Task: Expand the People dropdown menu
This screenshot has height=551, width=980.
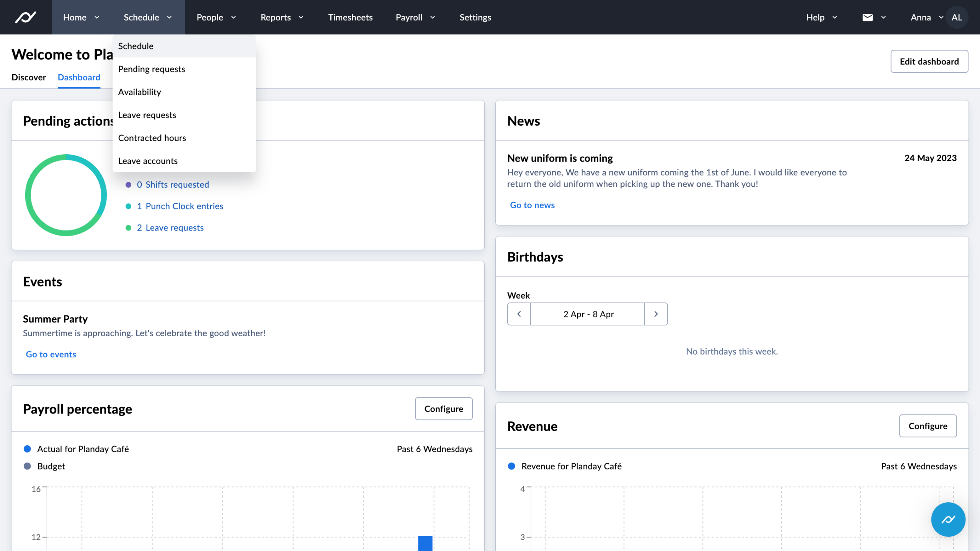Action: click(216, 17)
